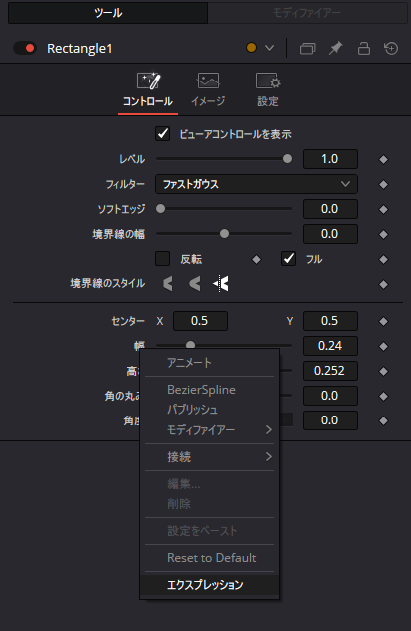Click the ソフトエッジ keyframe diamond

tap(383, 209)
